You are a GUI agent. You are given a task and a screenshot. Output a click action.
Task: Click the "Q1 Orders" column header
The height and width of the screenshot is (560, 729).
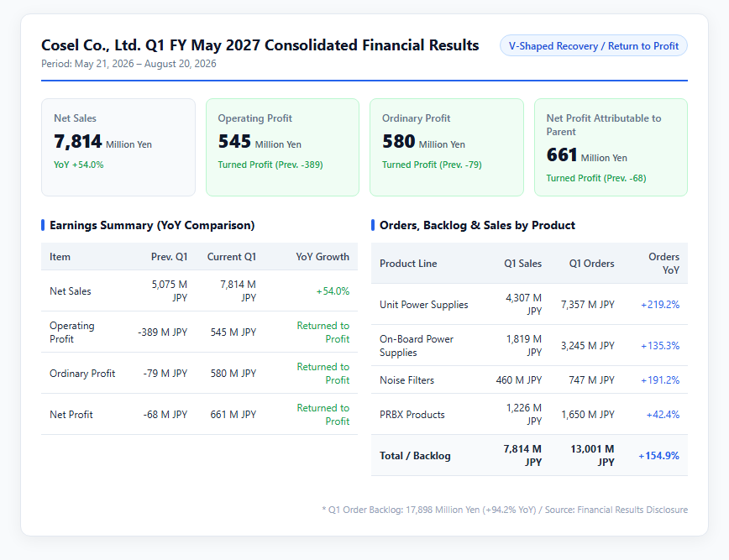tap(591, 264)
